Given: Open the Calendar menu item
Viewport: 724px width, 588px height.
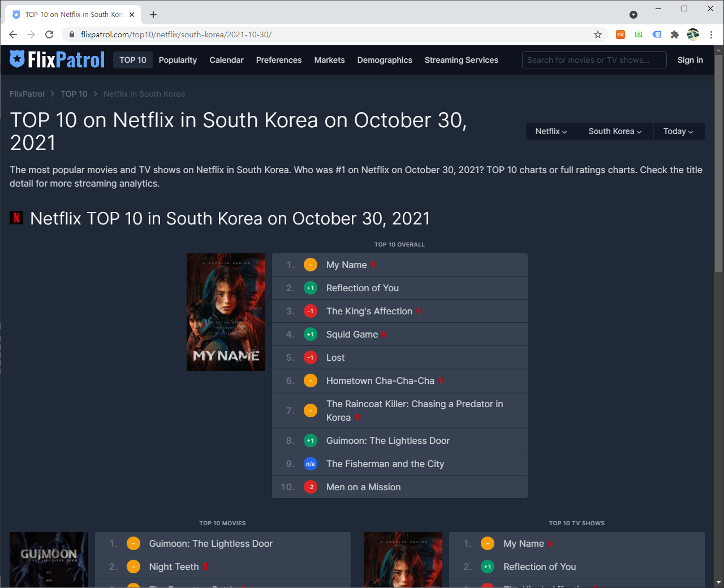Looking at the screenshot, I should click(x=226, y=60).
